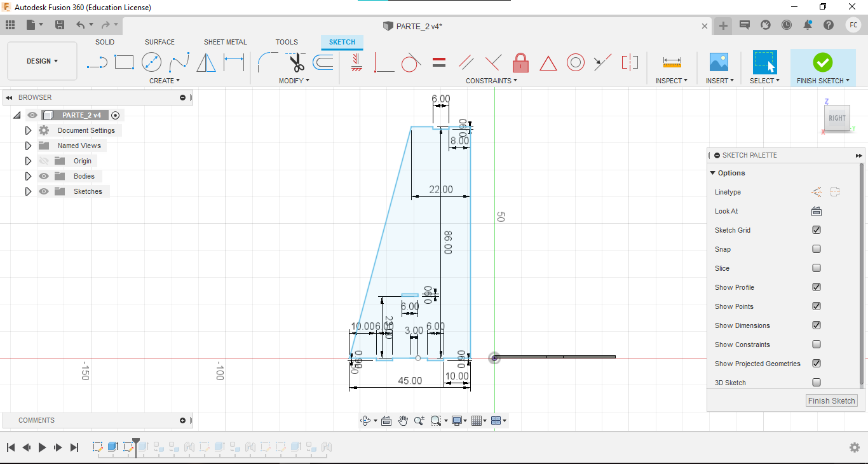Undo the last action

(x=80, y=25)
